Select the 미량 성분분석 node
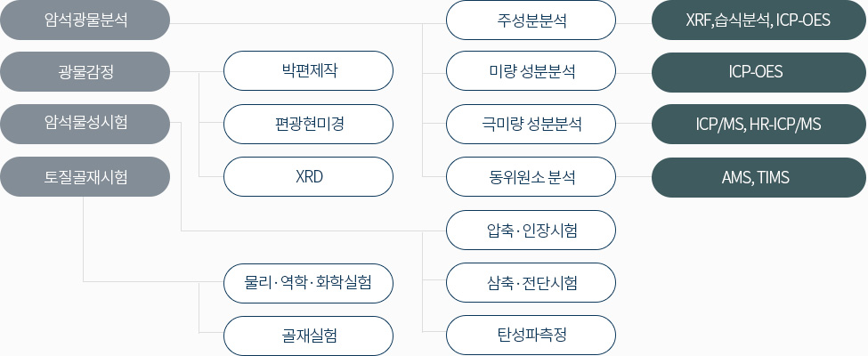Screen dimensions: 868x356 (x=531, y=71)
